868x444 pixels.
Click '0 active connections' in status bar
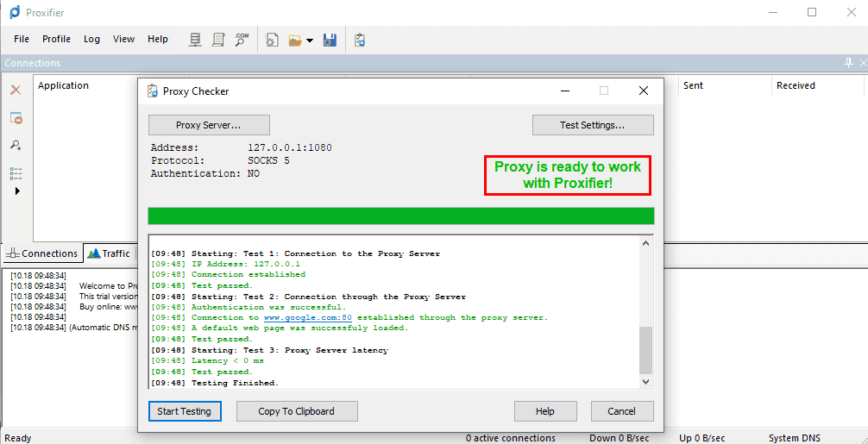[x=511, y=438]
